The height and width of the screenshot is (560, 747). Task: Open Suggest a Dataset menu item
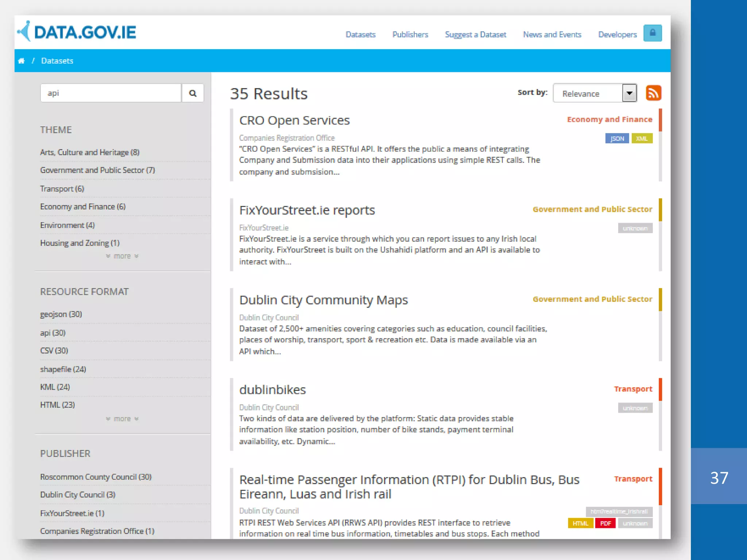[475, 35]
